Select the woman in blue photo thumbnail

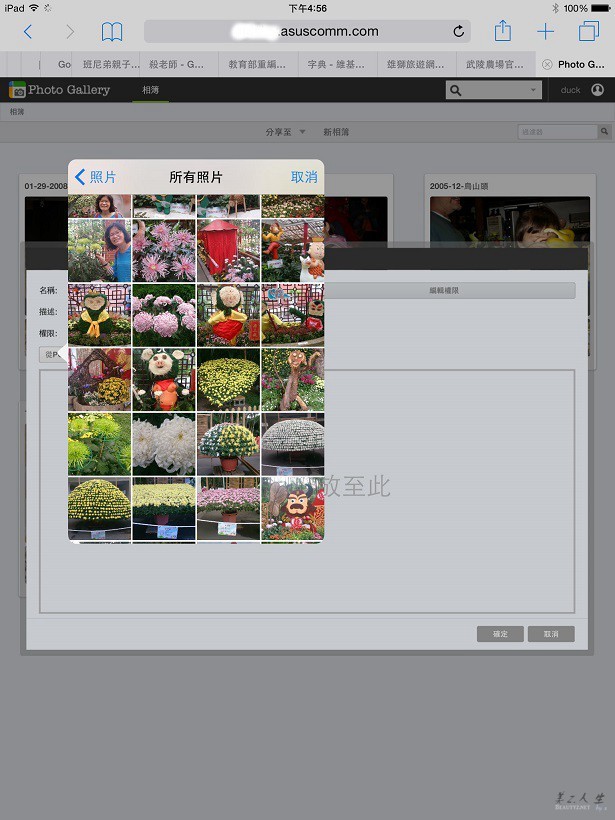point(99,250)
